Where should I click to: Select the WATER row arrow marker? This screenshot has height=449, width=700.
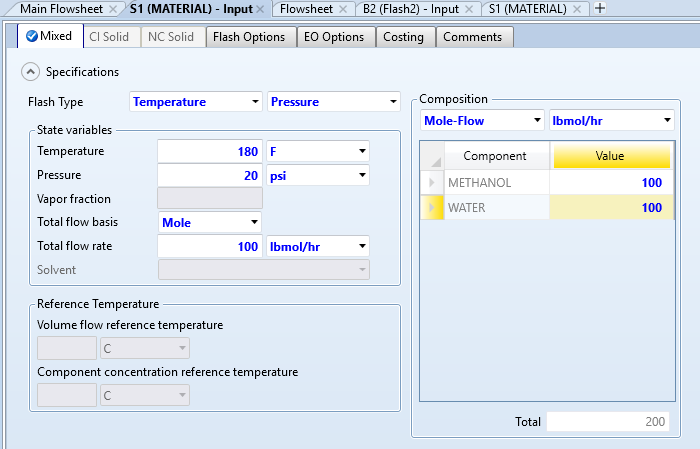tap(432, 207)
